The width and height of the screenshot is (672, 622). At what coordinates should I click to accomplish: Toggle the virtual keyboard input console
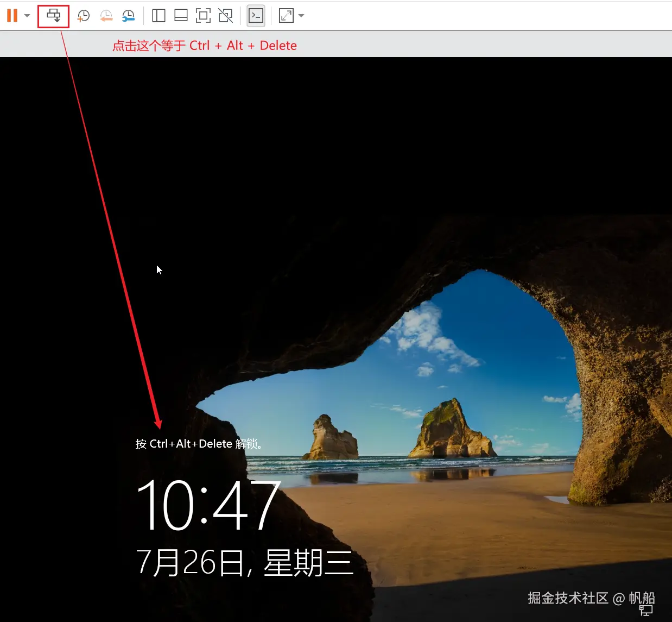pos(255,16)
